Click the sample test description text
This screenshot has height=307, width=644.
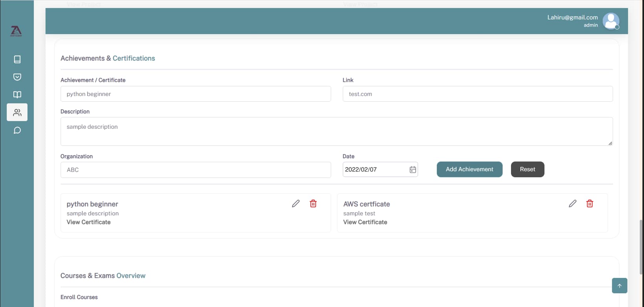[x=359, y=214]
